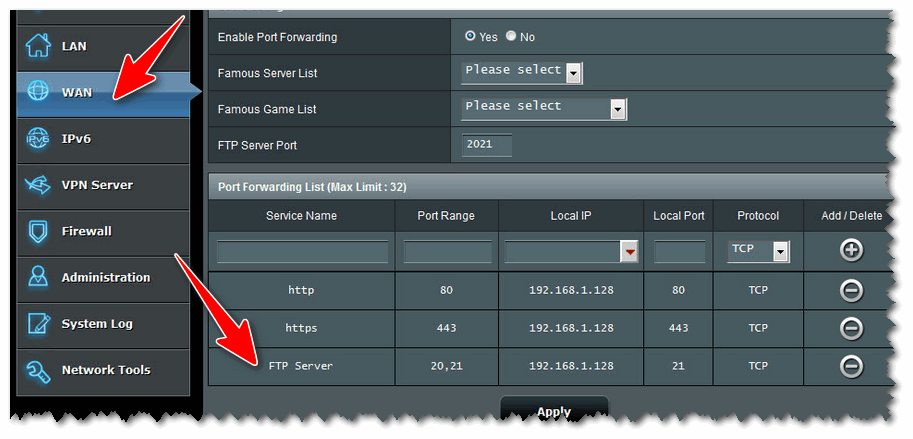The image size is (913, 439).
Task: Click the Administration user icon
Action: (x=38, y=277)
